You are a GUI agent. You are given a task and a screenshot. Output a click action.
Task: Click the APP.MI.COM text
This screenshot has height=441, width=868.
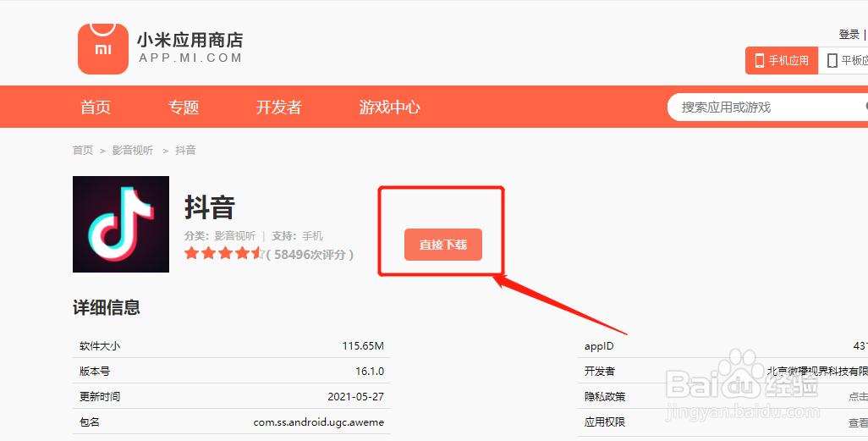pos(190,58)
